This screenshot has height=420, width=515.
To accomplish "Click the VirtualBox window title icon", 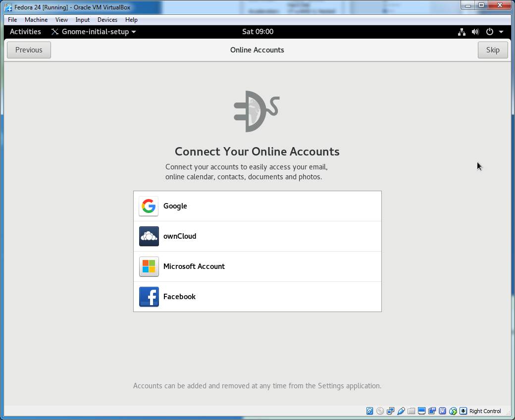I will tap(8, 7).
